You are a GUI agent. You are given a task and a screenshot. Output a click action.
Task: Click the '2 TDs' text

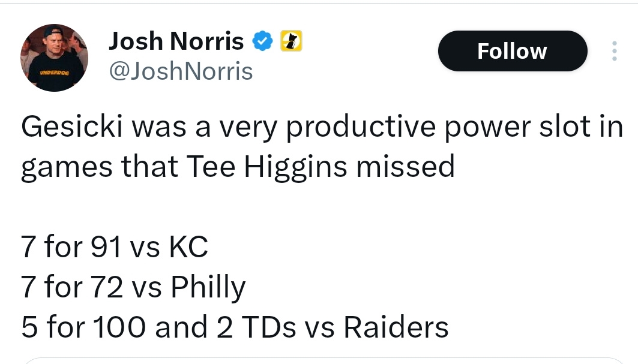(x=256, y=327)
